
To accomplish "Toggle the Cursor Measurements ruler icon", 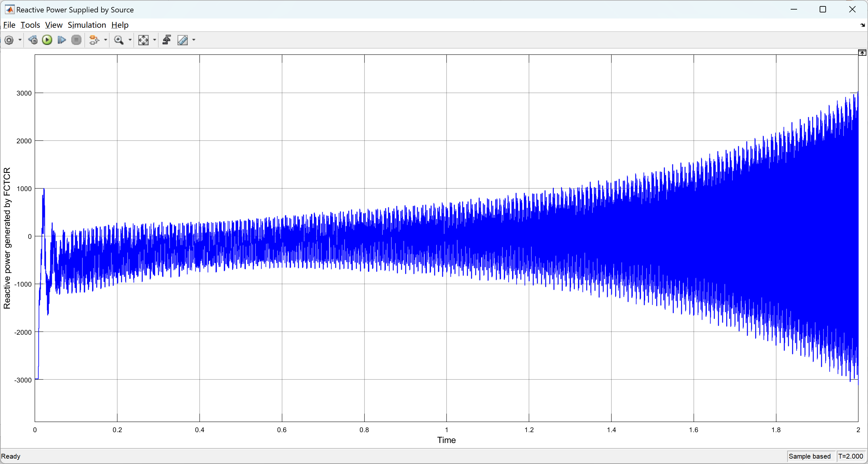I will (183, 40).
